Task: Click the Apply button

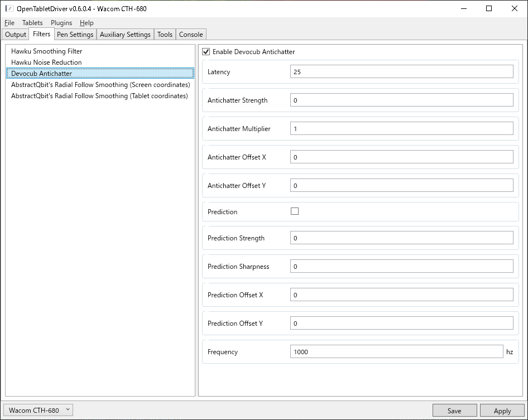Action: (502, 411)
